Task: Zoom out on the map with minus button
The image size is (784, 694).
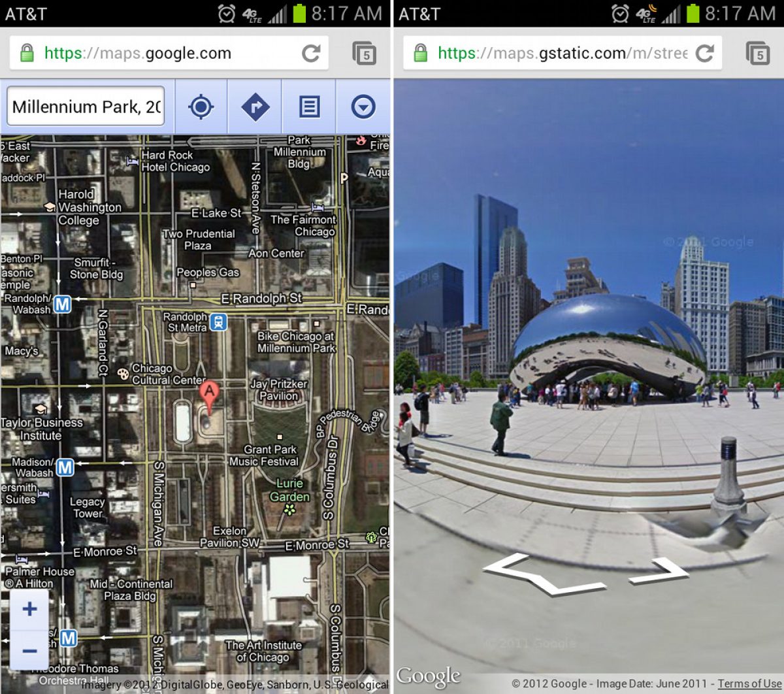Action: tap(29, 650)
